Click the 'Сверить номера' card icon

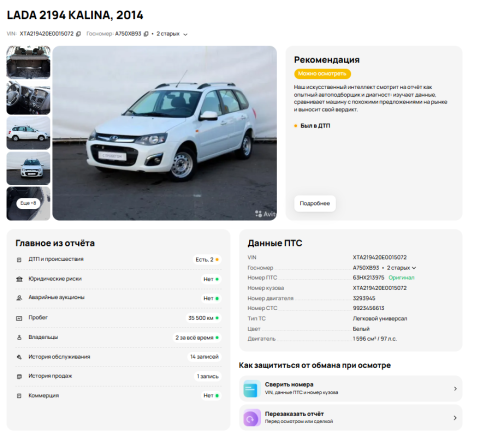point(252,389)
